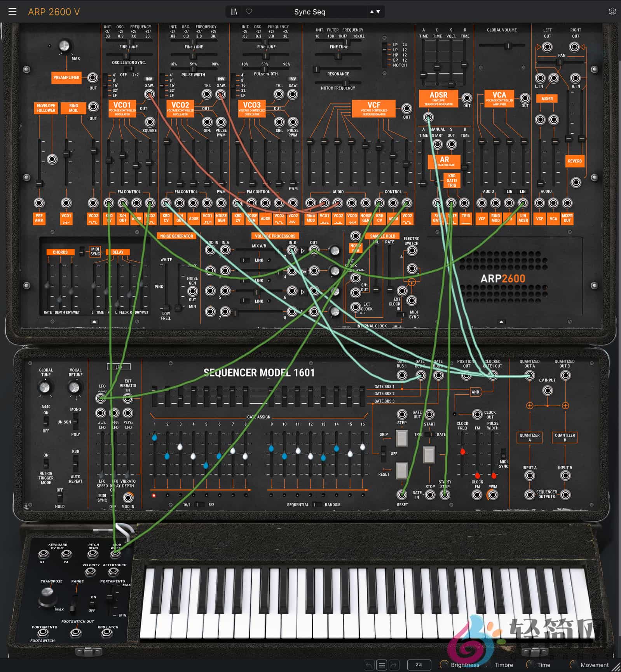Collapse effects panel with left eject arrow

(x=94, y=322)
